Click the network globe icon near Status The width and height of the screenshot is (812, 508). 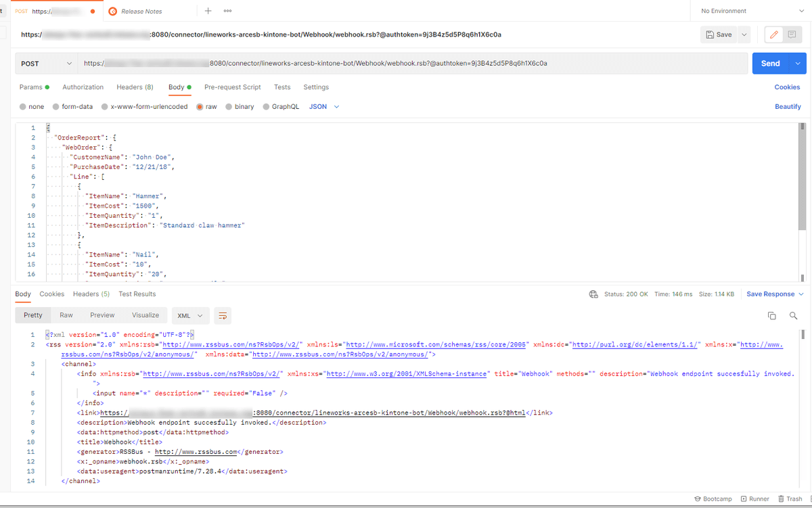pyautogui.click(x=593, y=294)
